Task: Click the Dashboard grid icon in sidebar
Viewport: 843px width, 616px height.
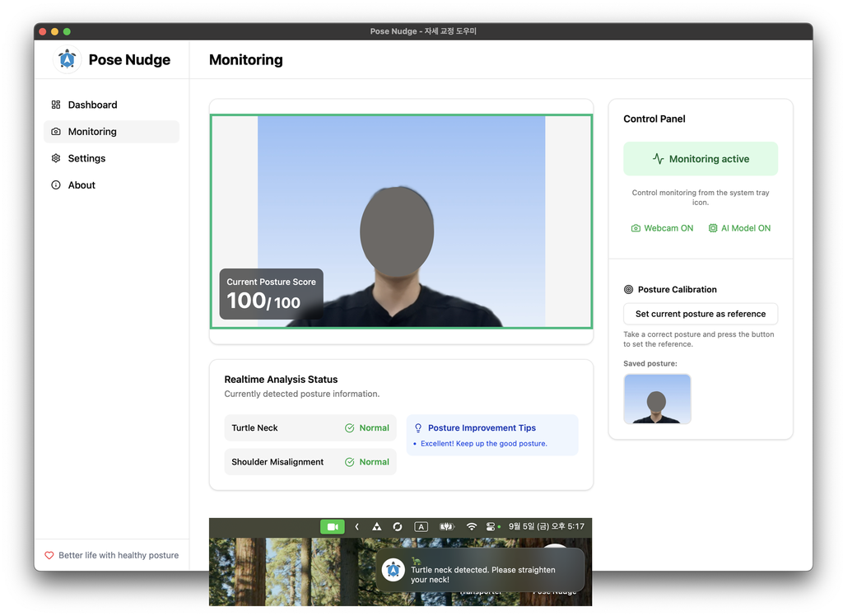Action: (56, 105)
